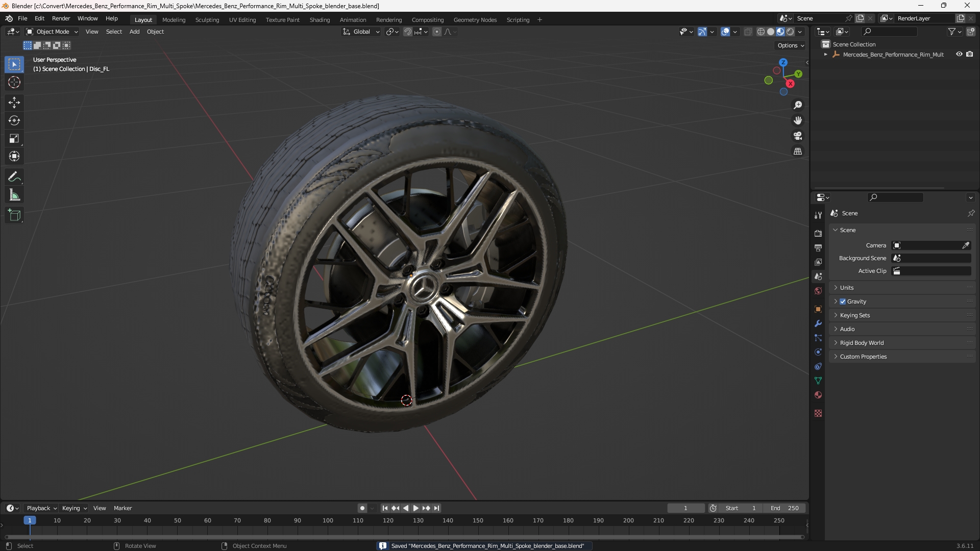980x551 pixels.
Task: Open the viewport Add menu
Action: click(x=134, y=32)
